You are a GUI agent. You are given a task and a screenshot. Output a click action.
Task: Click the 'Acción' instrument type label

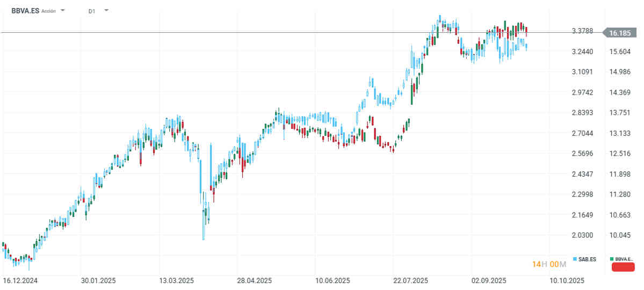49,11
